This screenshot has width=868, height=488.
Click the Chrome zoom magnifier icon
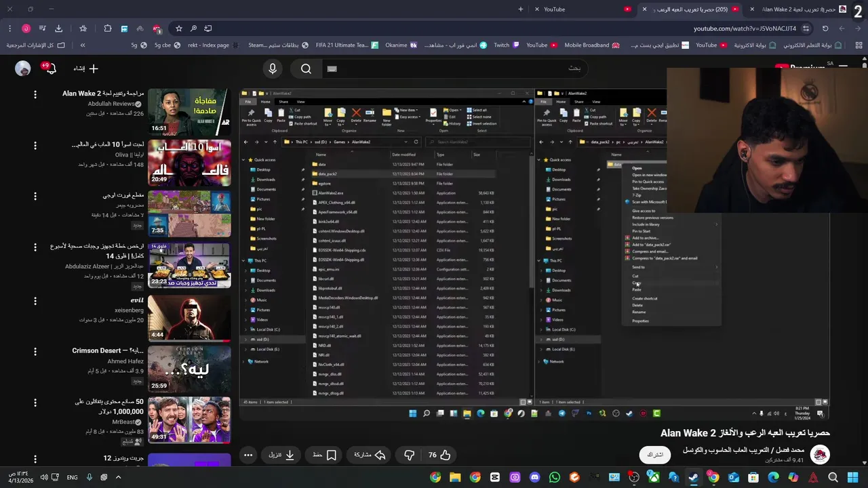pos(193,28)
